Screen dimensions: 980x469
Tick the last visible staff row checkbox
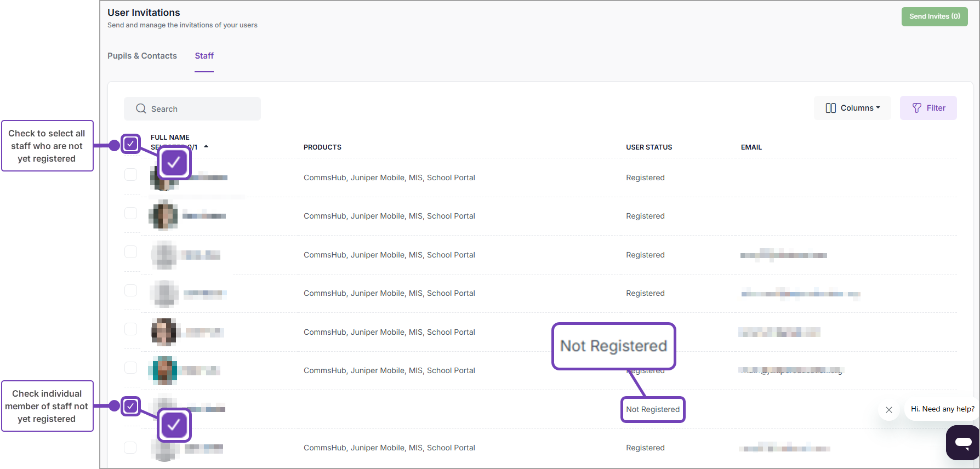point(130,448)
